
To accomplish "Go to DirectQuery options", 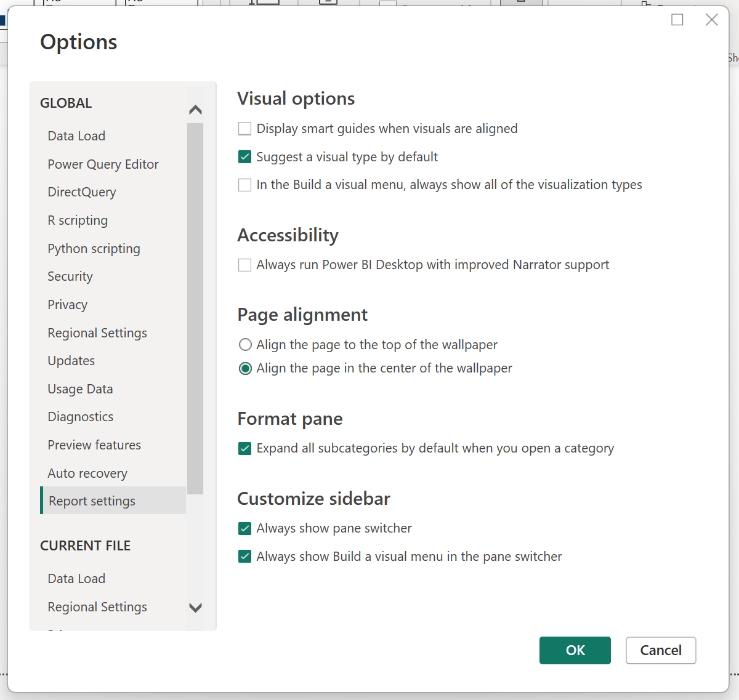I will [82, 192].
